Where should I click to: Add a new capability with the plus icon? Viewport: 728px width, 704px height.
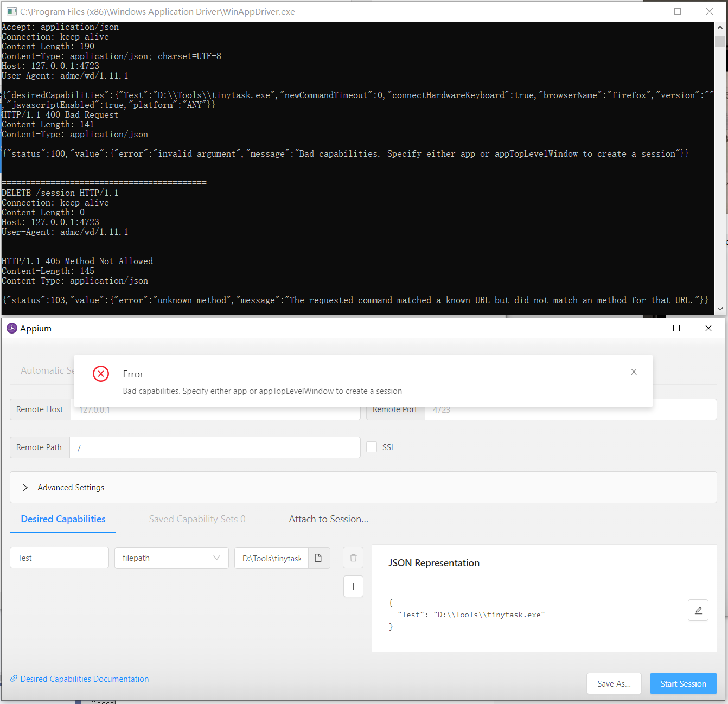(353, 586)
